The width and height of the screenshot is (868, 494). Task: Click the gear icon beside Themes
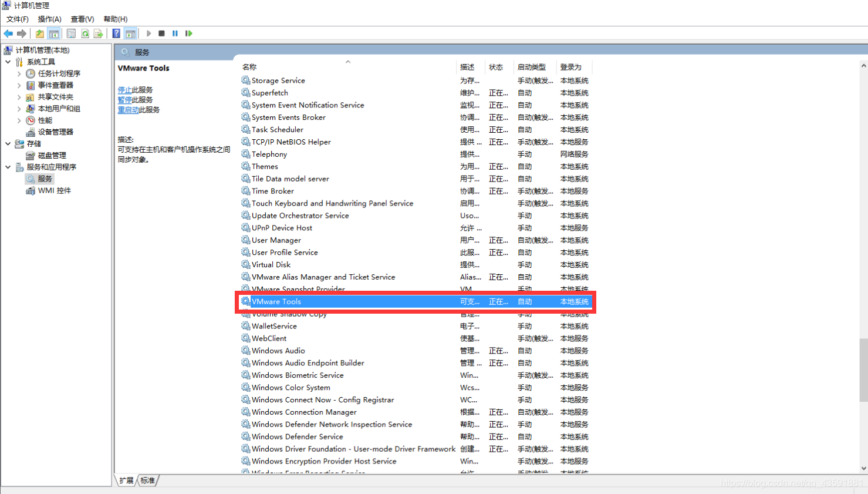[x=246, y=166]
